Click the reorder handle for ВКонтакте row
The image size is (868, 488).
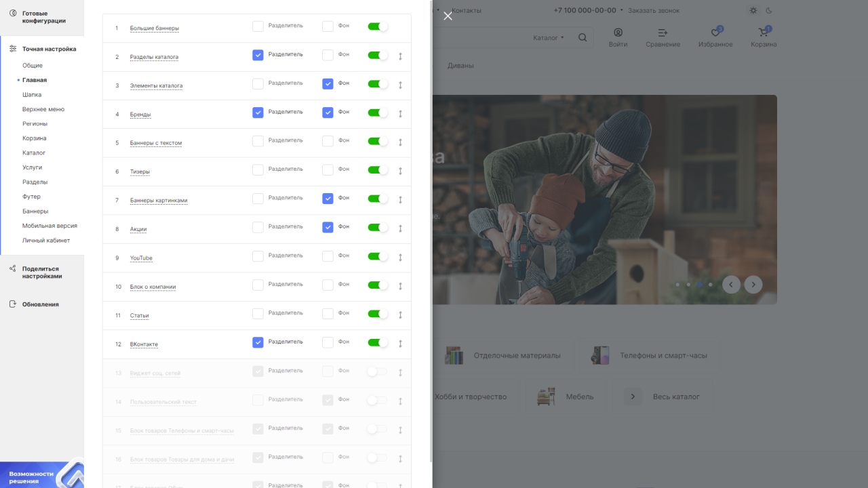coord(400,344)
